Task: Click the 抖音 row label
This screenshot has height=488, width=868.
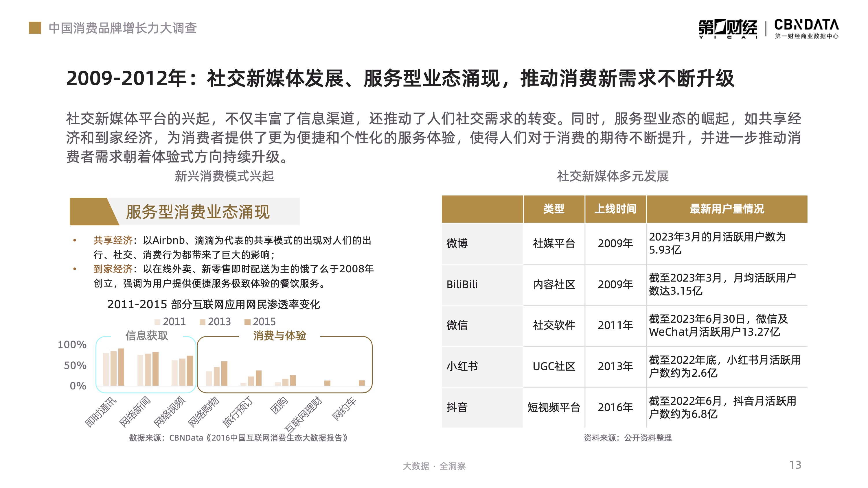Action: point(457,408)
